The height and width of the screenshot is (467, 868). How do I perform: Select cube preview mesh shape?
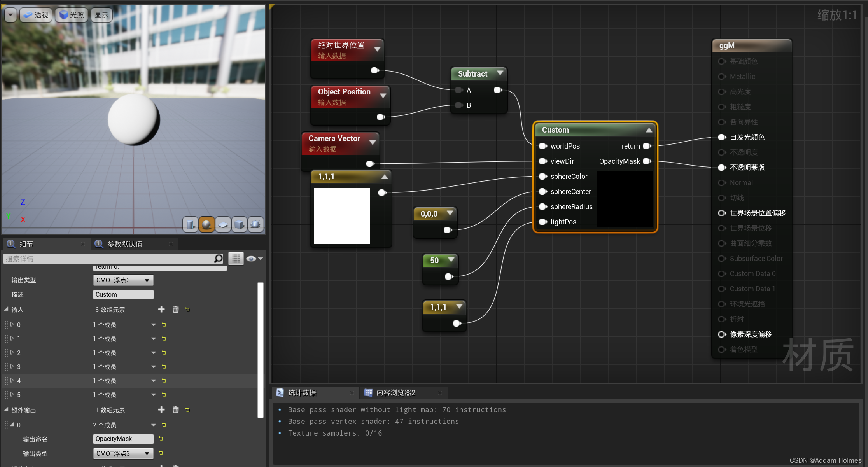point(240,224)
